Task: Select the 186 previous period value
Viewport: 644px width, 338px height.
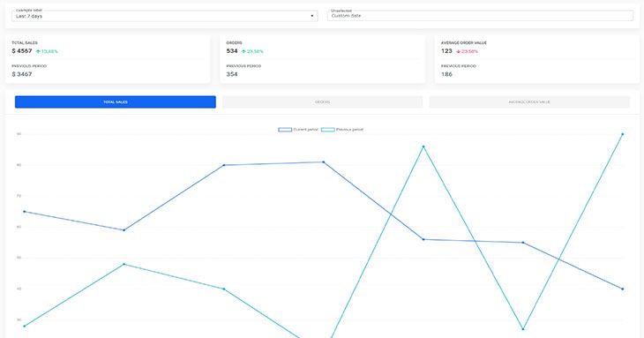Action: pos(447,74)
